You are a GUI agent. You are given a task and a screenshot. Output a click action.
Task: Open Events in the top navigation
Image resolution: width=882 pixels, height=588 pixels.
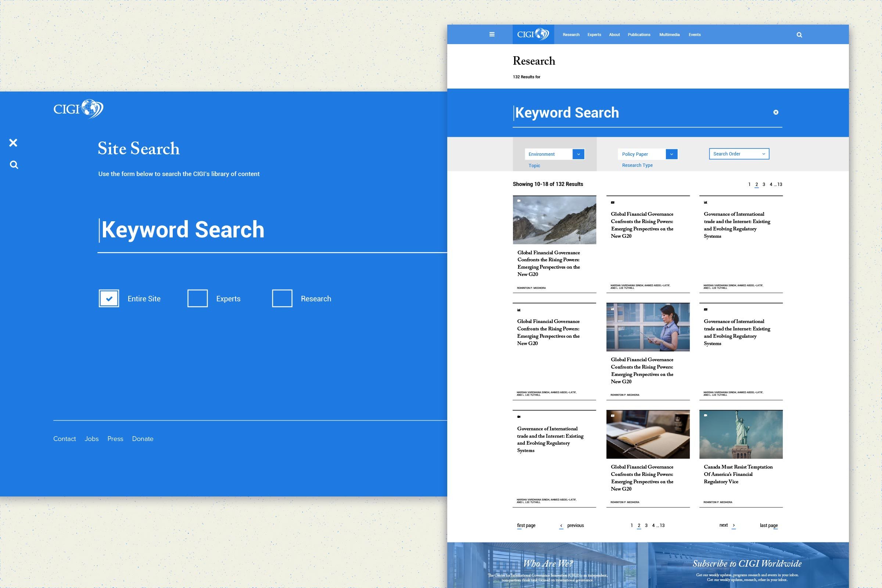695,35
